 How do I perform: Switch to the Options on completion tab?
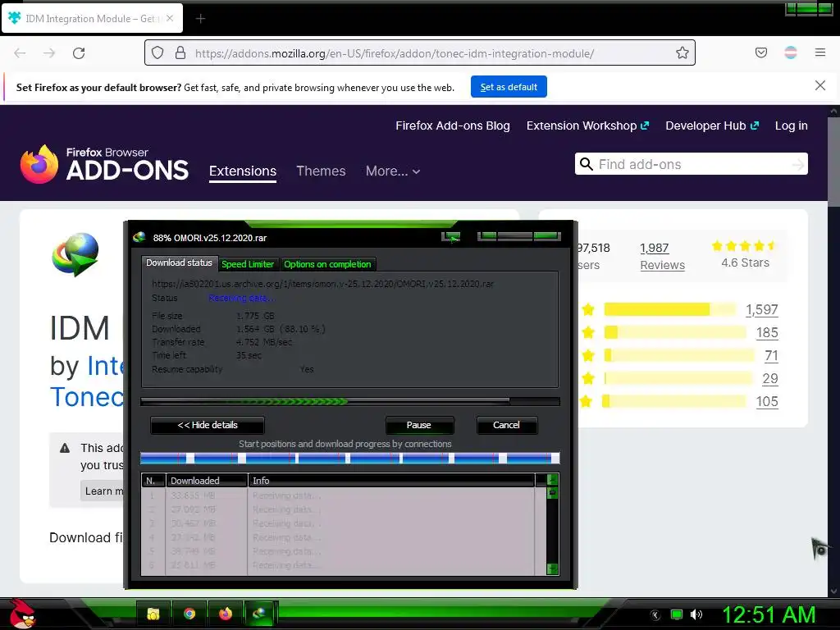[327, 264]
